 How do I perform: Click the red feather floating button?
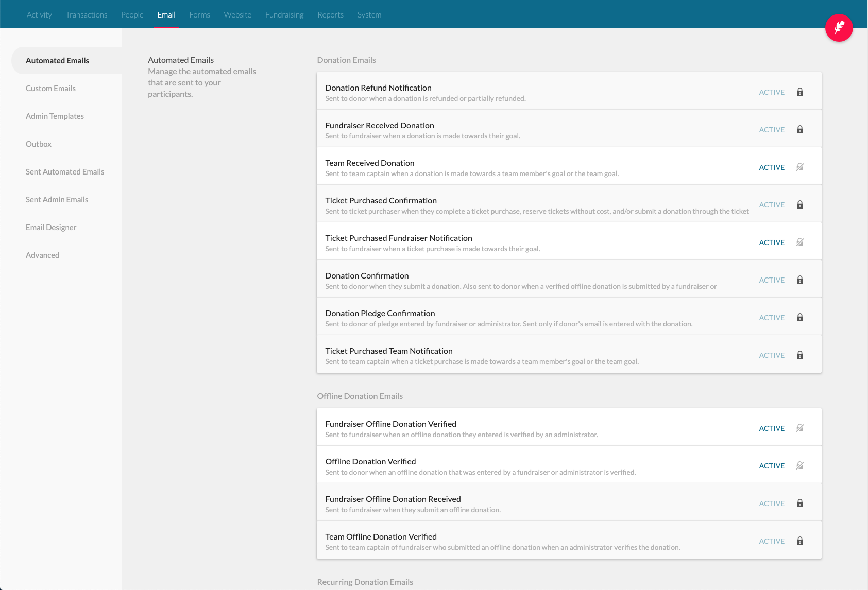click(839, 28)
